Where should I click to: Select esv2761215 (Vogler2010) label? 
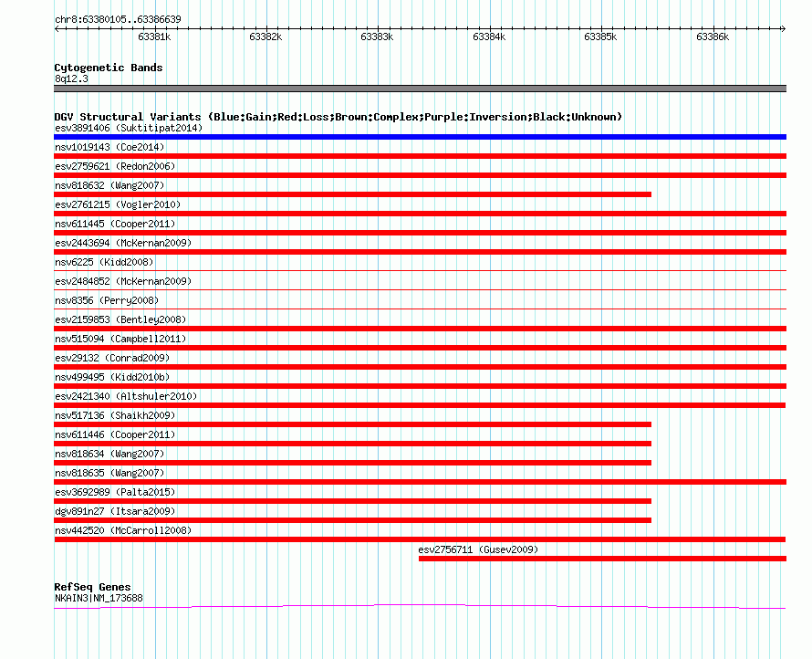[x=118, y=204]
